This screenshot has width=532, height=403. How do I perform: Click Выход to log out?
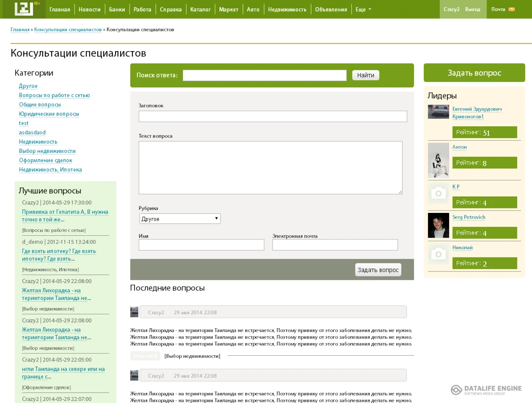click(x=472, y=9)
